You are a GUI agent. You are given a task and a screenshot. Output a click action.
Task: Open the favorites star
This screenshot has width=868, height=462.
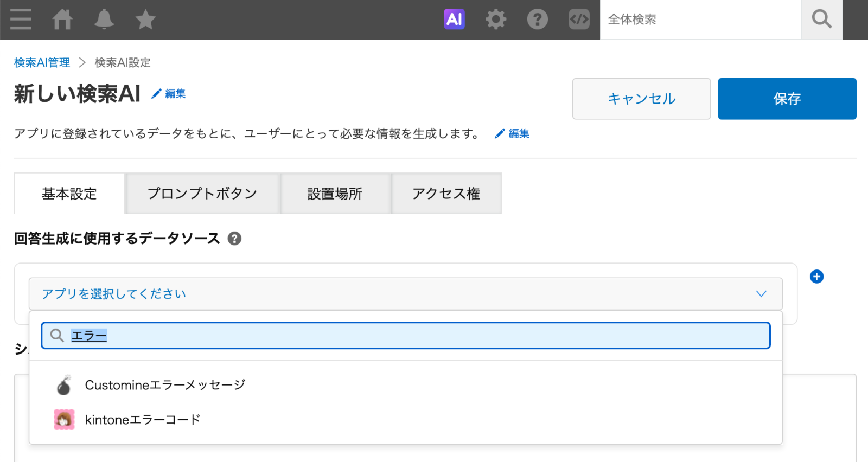(x=145, y=20)
